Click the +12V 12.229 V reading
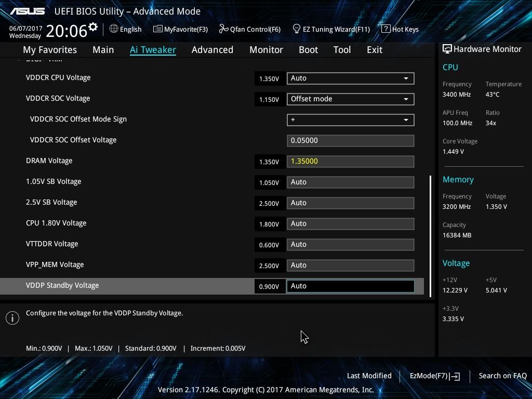 (x=455, y=290)
